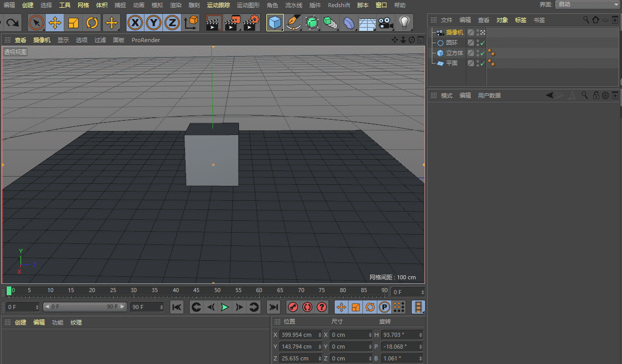Select the Rotate tool in the top toolbar
This screenshot has width=622, height=364.
pyautogui.click(x=92, y=23)
